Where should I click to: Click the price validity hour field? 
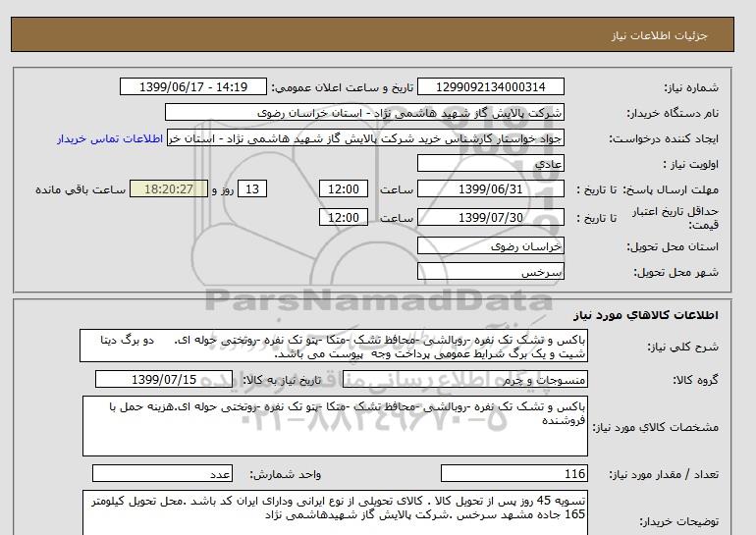point(345,217)
